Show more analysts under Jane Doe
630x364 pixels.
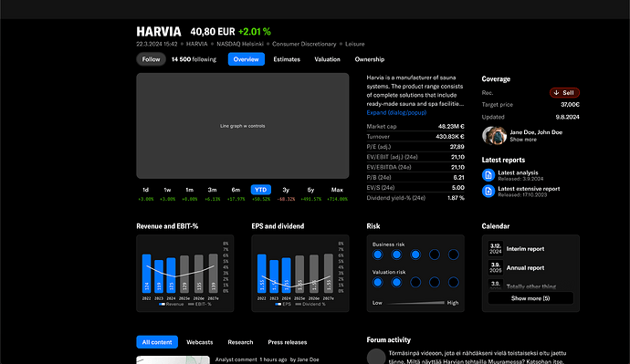(x=523, y=140)
